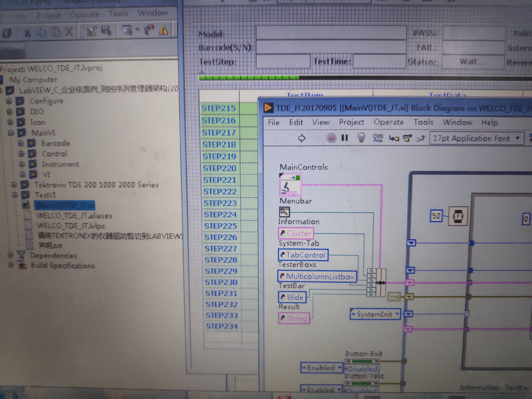Open the Tools menu in block diagram window
532x399 pixels.
click(423, 122)
